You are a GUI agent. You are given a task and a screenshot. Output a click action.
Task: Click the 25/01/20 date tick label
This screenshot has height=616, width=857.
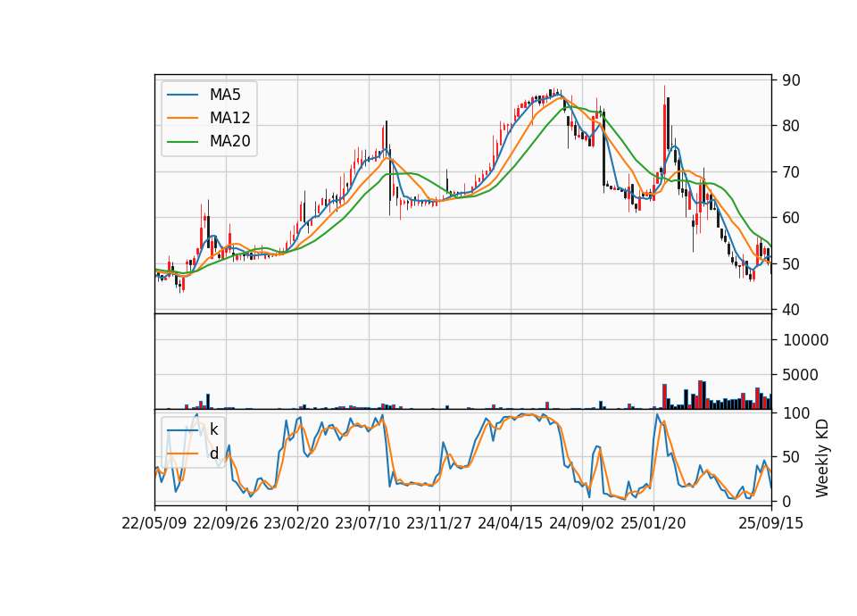653,523
